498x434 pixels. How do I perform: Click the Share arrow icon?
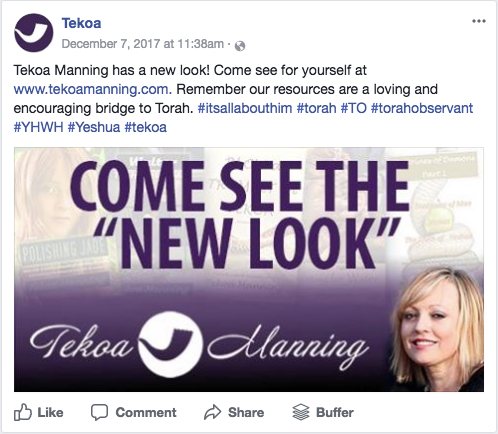(212, 412)
